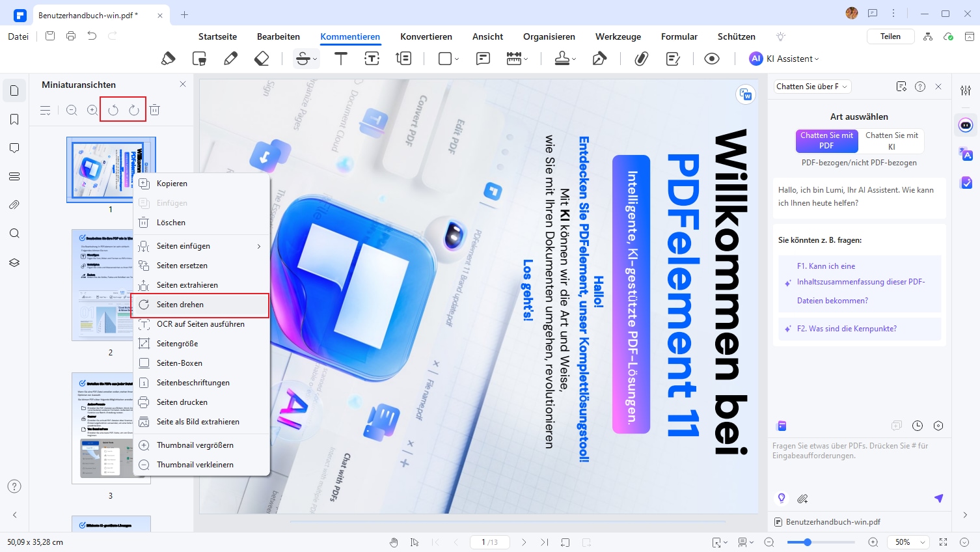Rotate thumbnails clockwise
This screenshot has height=552, width=980.
pos(134,110)
